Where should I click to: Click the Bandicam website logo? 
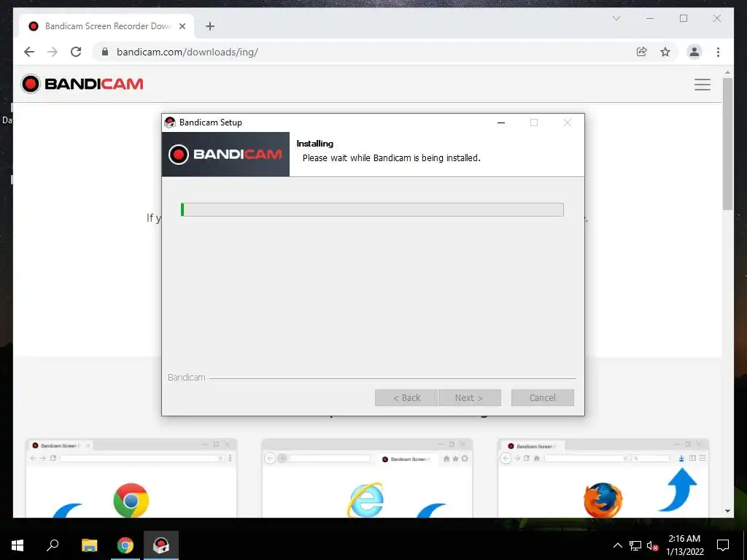coord(82,84)
